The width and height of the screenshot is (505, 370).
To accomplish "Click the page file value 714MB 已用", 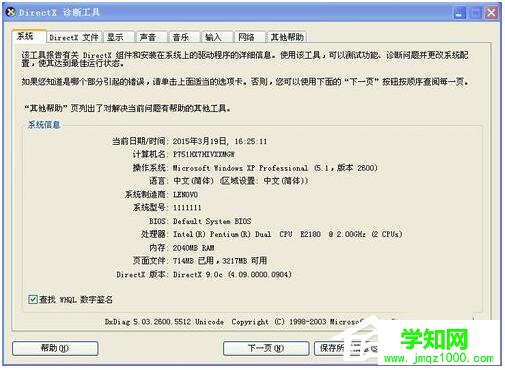I will [193, 261].
